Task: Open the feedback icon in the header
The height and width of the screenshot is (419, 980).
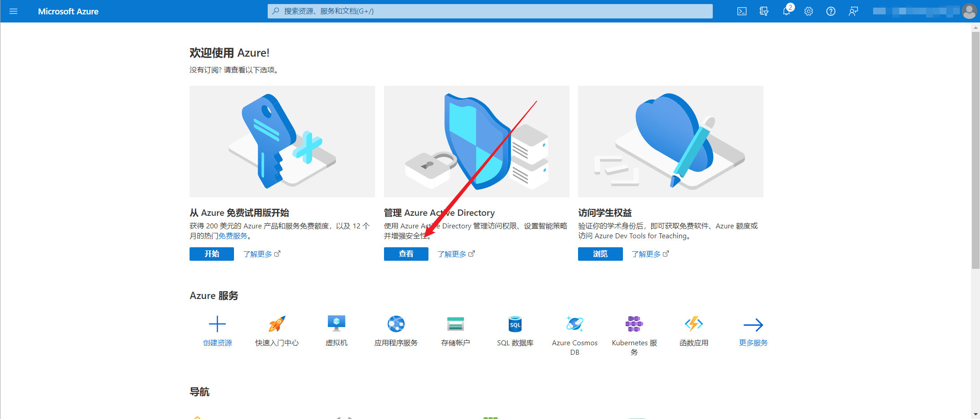Action: pyautogui.click(x=853, y=11)
